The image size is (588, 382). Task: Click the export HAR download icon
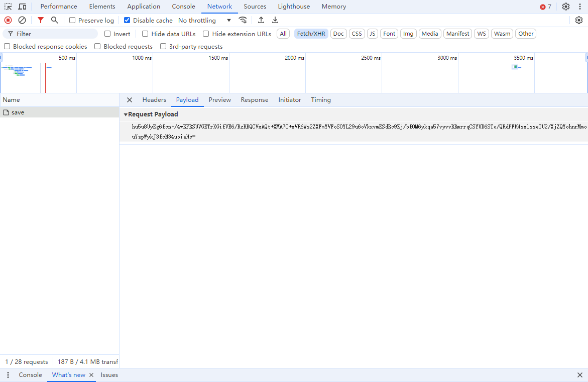[275, 20]
